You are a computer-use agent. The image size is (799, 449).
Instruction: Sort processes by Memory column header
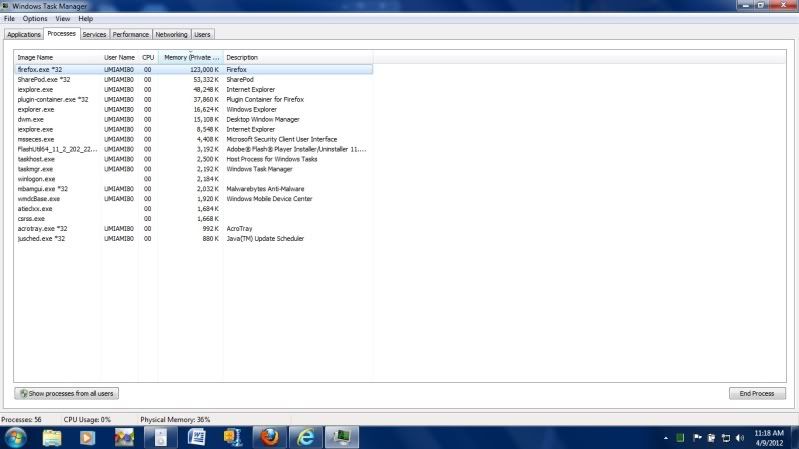[x=190, y=58]
